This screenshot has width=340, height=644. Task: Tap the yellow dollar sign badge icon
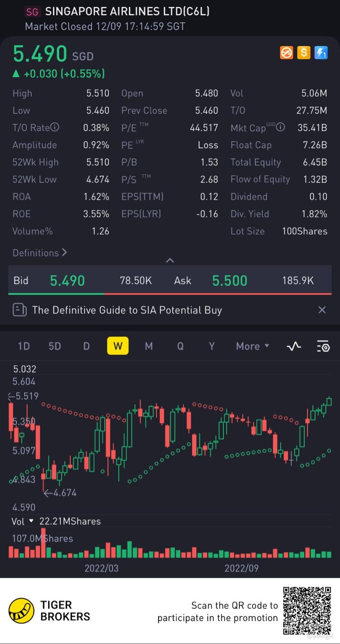pos(304,53)
